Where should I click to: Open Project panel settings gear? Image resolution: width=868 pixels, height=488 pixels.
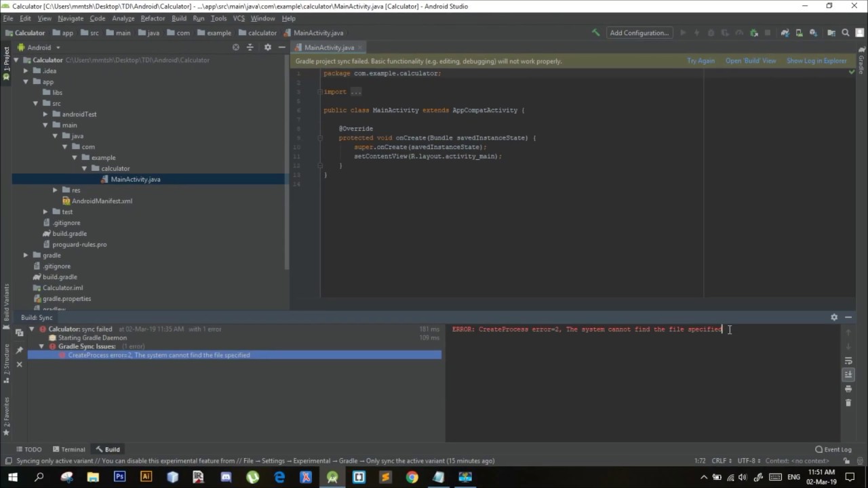[x=267, y=47]
